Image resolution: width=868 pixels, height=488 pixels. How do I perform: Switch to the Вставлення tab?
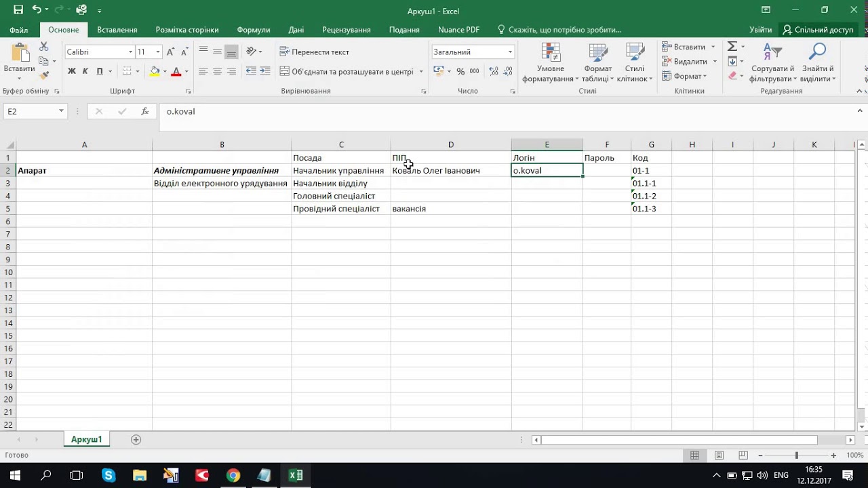click(x=117, y=30)
